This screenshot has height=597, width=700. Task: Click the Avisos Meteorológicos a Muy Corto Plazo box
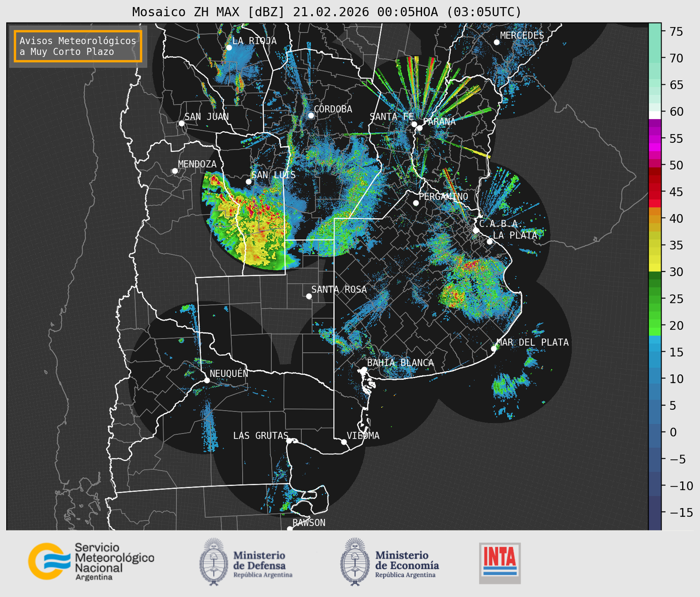pyautogui.click(x=78, y=46)
